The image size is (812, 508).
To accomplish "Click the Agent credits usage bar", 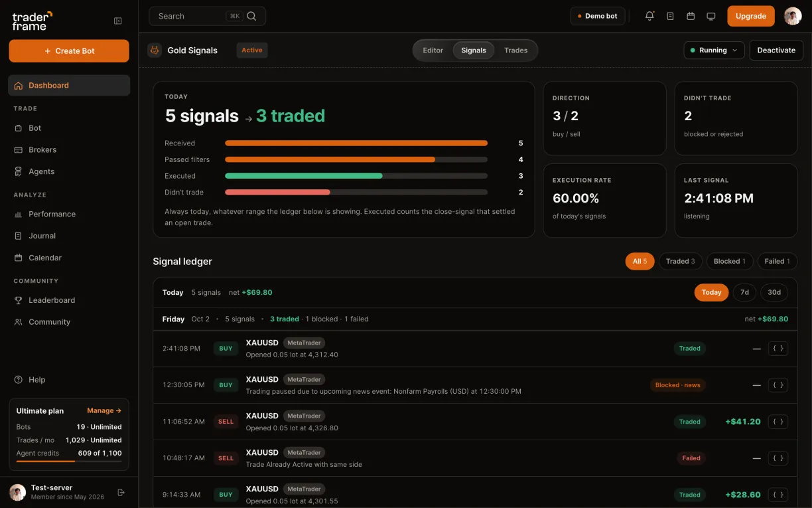I will (69, 461).
